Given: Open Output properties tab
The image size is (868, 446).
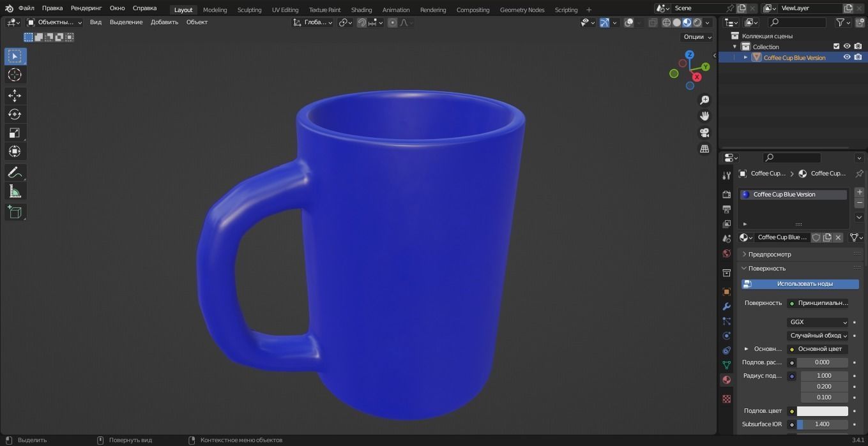Looking at the screenshot, I should [x=726, y=209].
